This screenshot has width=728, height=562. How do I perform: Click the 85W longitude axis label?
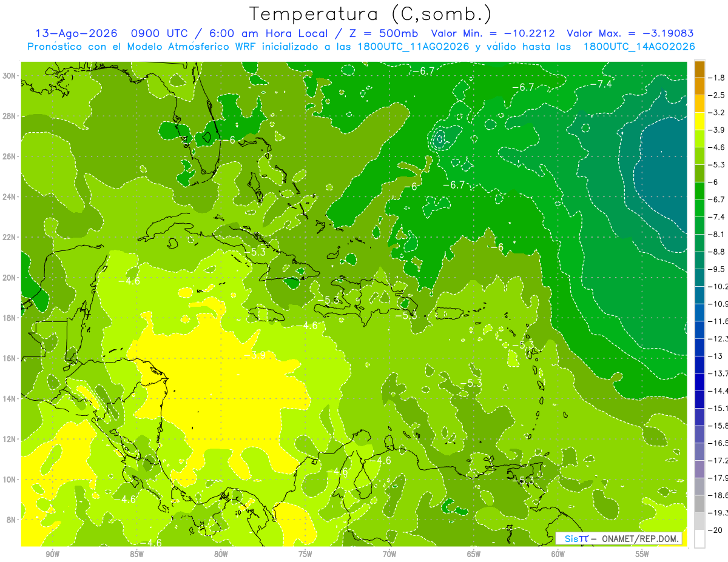point(136,554)
